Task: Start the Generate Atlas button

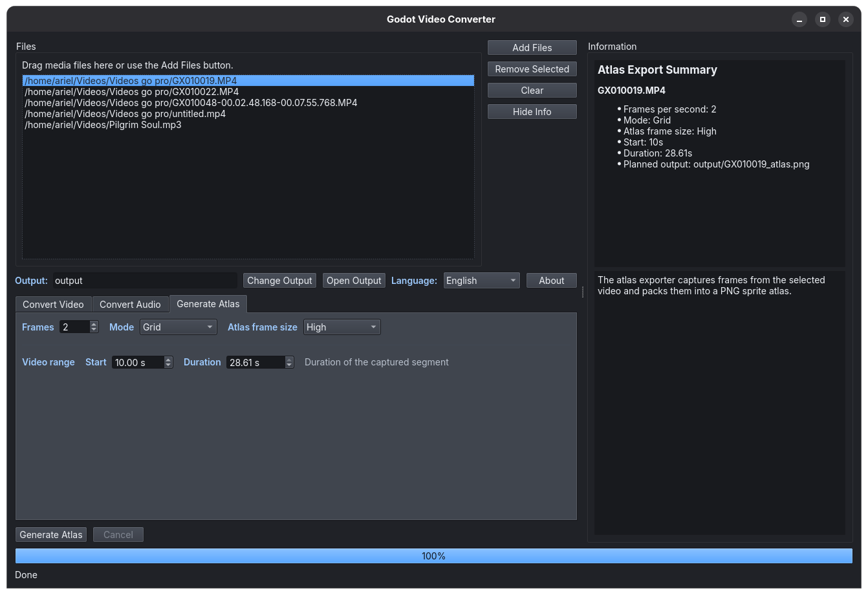Action: click(x=51, y=535)
